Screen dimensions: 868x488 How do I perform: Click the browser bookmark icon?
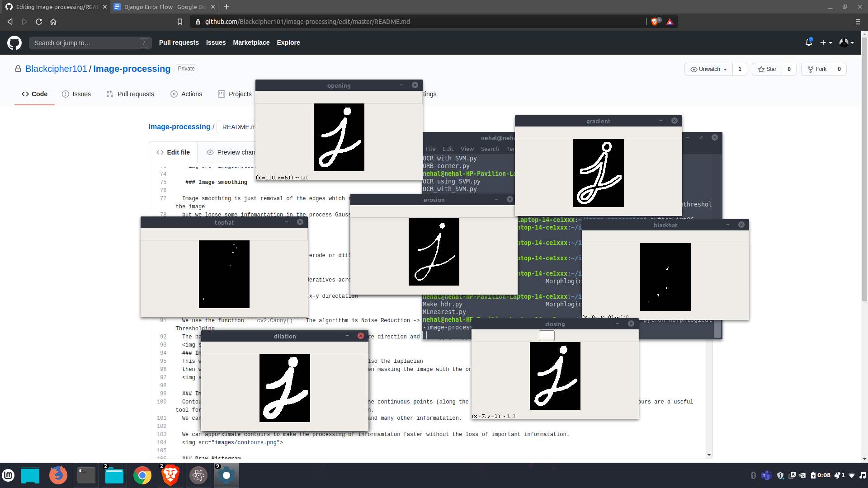coord(180,22)
